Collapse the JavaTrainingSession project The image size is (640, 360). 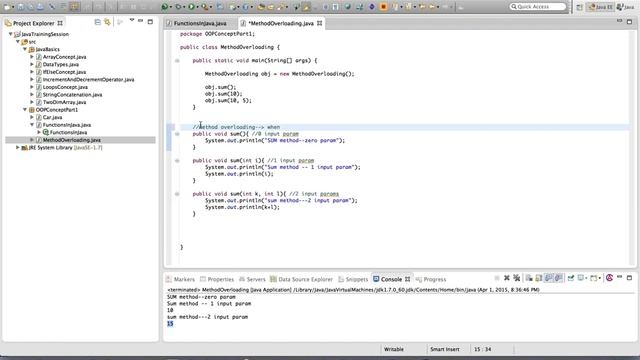tap(11, 34)
